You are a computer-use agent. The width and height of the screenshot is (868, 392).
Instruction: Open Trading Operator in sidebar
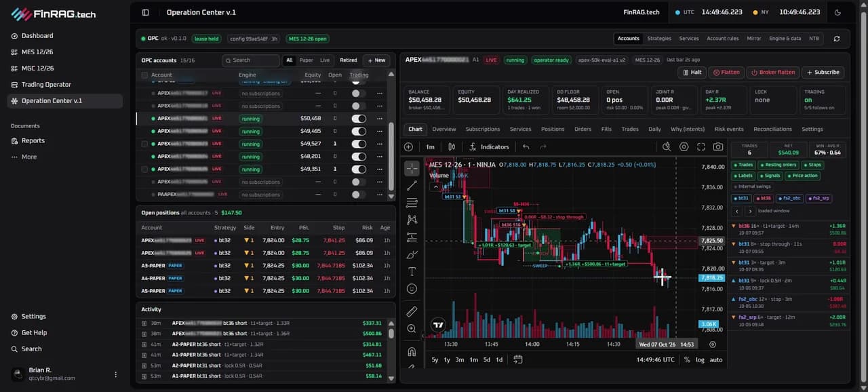[46, 85]
